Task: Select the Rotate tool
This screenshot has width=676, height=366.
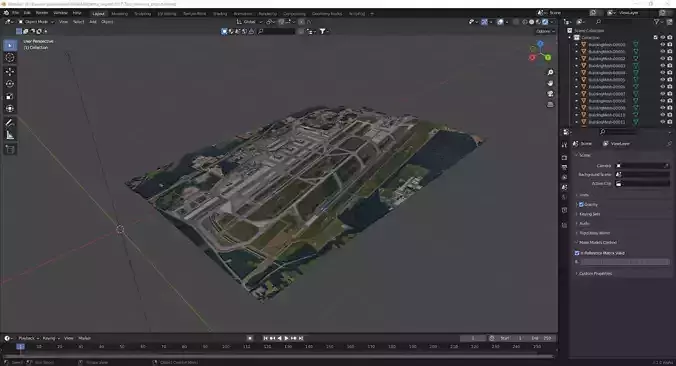Action: coord(10,84)
